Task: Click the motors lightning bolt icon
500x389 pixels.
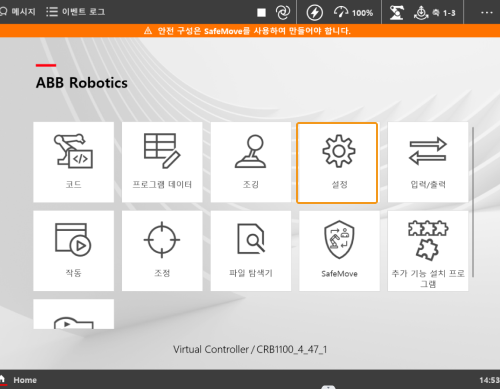Action: tap(314, 13)
